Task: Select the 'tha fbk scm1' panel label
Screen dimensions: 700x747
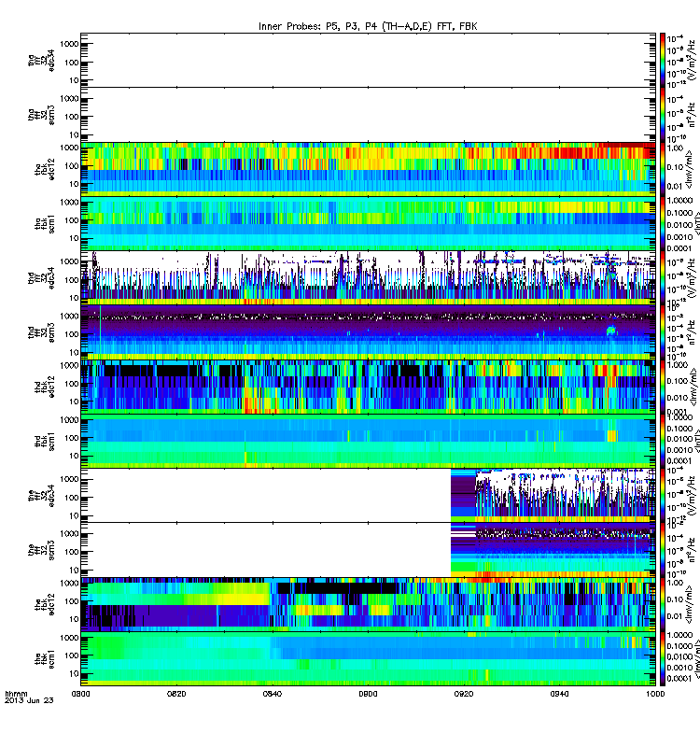Action: tap(45, 224)
